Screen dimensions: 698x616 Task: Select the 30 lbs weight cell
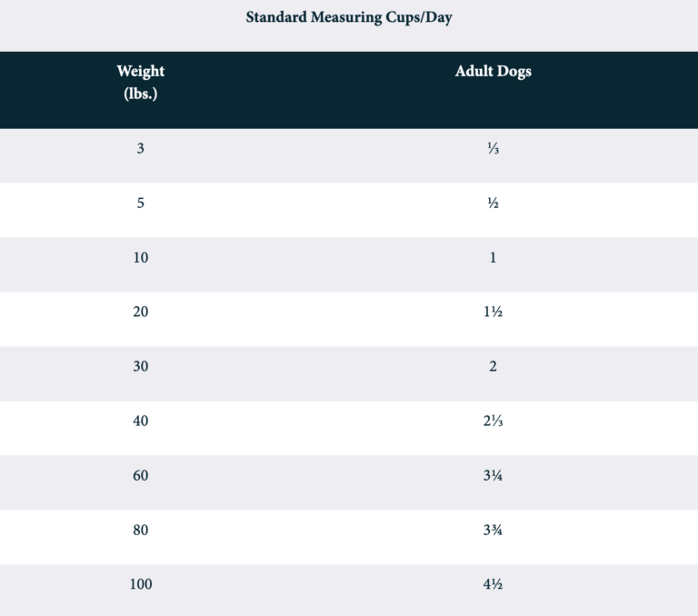coord(141,366)
